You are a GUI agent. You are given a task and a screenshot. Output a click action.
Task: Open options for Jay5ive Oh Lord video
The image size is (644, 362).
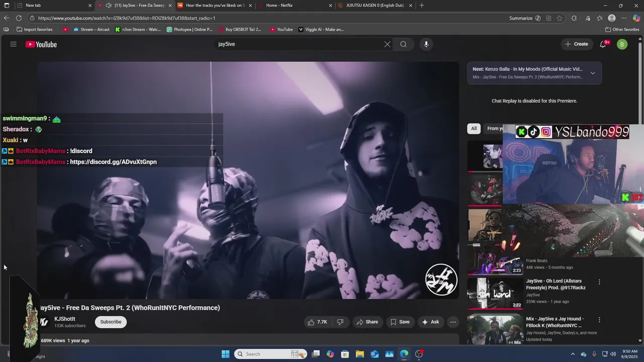pos(599,282)
